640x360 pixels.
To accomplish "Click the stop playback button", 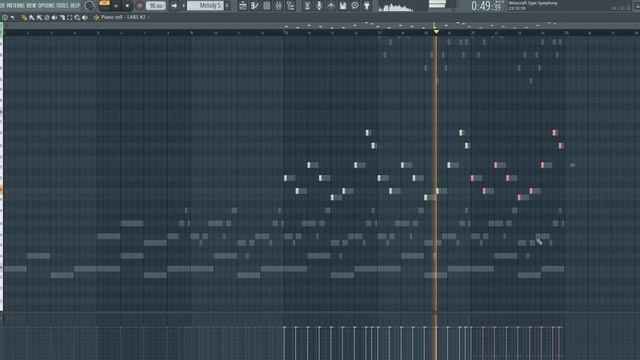I will [127, 6].
